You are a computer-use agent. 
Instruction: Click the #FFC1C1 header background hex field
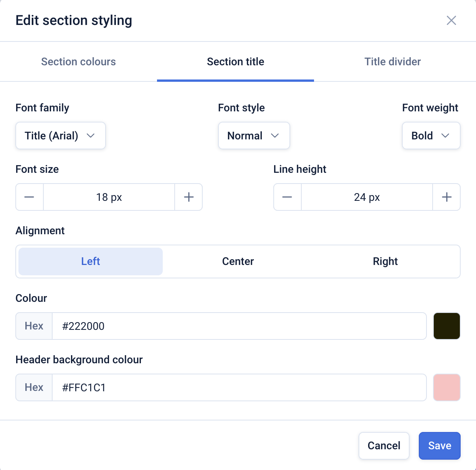tap(239, 387)
